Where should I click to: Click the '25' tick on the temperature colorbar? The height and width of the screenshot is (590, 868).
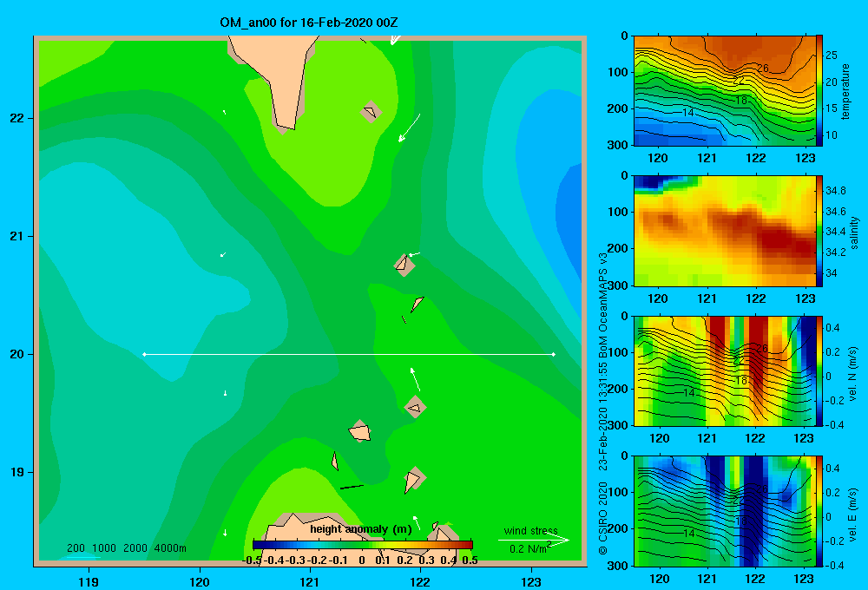coord(832,56)
